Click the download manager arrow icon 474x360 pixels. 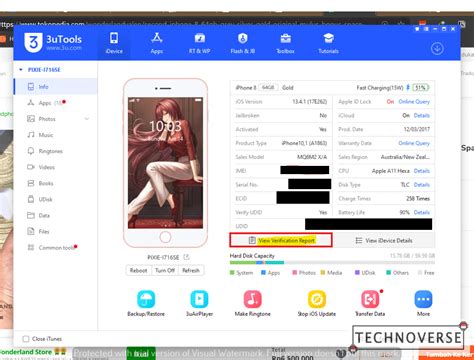(437, 49)
